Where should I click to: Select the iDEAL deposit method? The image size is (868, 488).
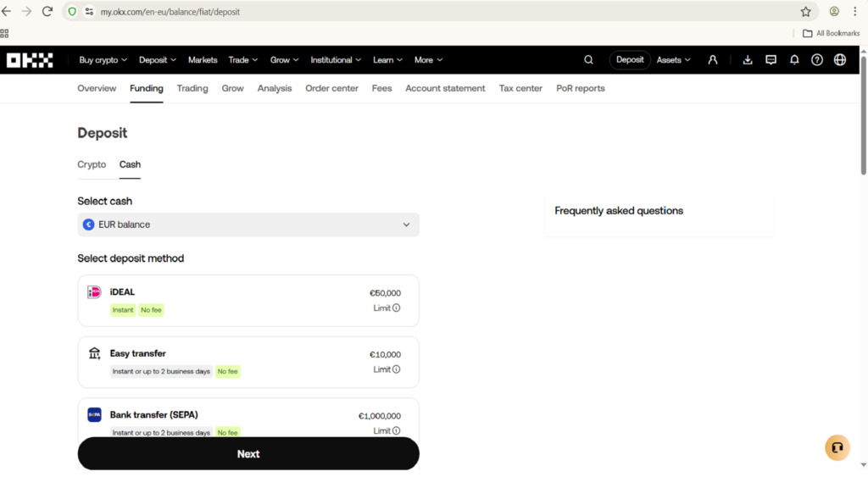tap(248, 301)
